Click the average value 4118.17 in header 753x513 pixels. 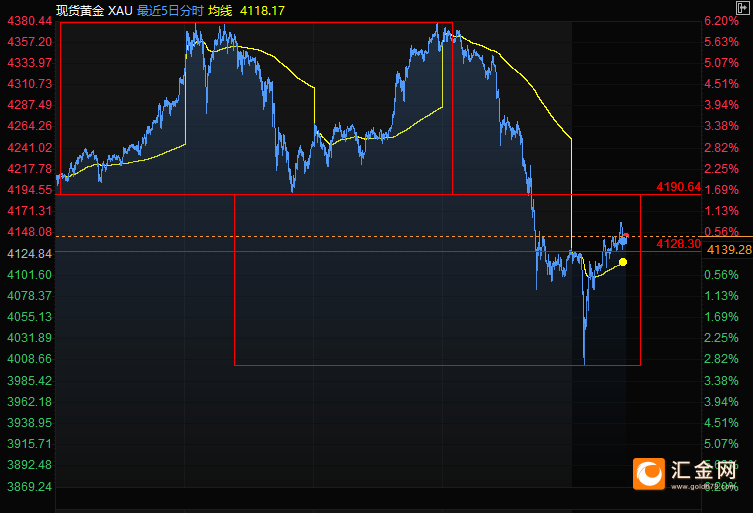coord(262,10)
